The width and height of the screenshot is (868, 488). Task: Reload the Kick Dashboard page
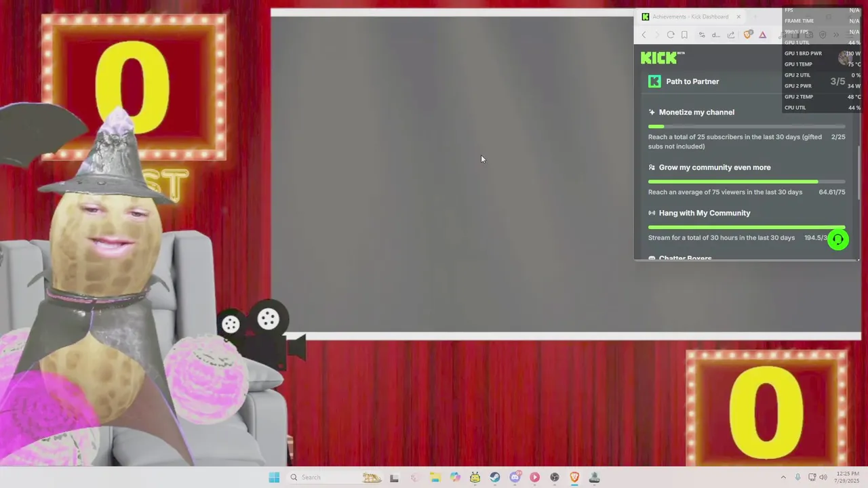point(671,35)
